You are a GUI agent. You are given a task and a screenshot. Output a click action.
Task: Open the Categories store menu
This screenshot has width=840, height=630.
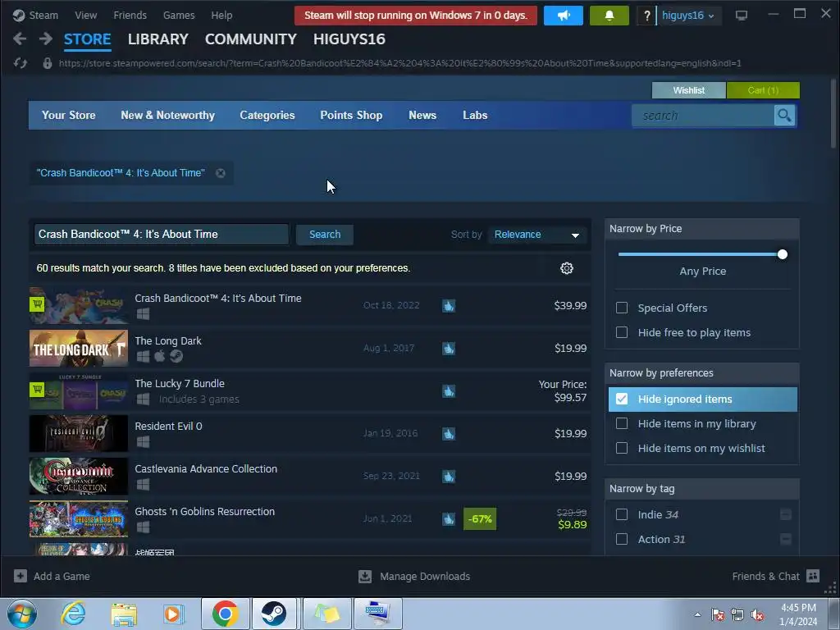pos(267,115)
